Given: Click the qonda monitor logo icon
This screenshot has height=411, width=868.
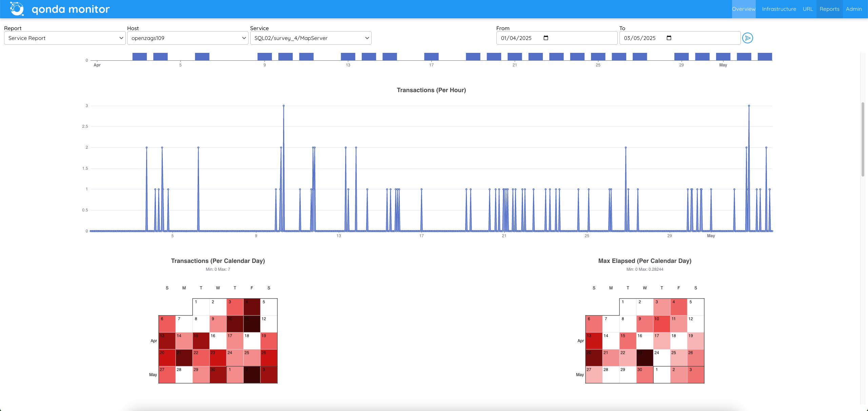Looking at the screenshot, I should click(17, 9).
